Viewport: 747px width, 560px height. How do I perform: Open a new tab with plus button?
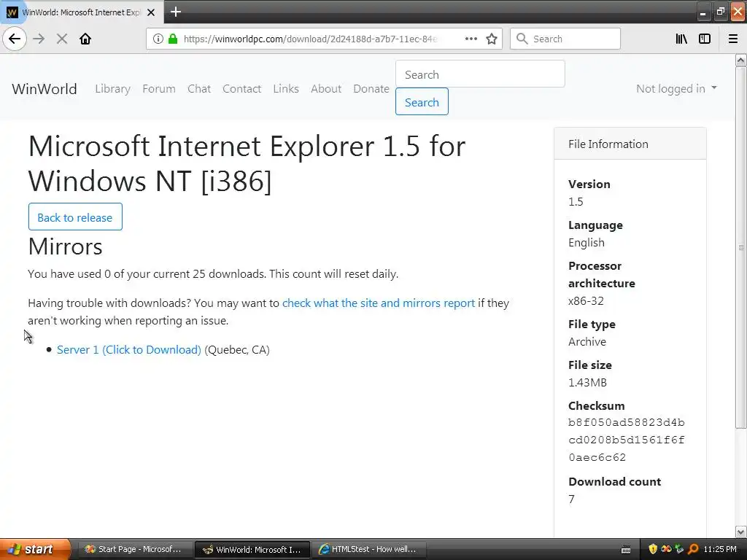[176, 12]
